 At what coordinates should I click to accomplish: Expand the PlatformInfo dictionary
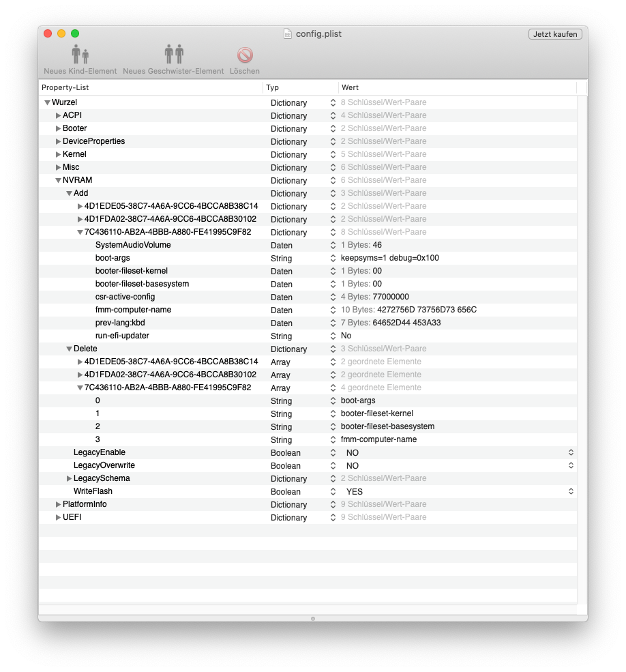[x=58, y=504]
